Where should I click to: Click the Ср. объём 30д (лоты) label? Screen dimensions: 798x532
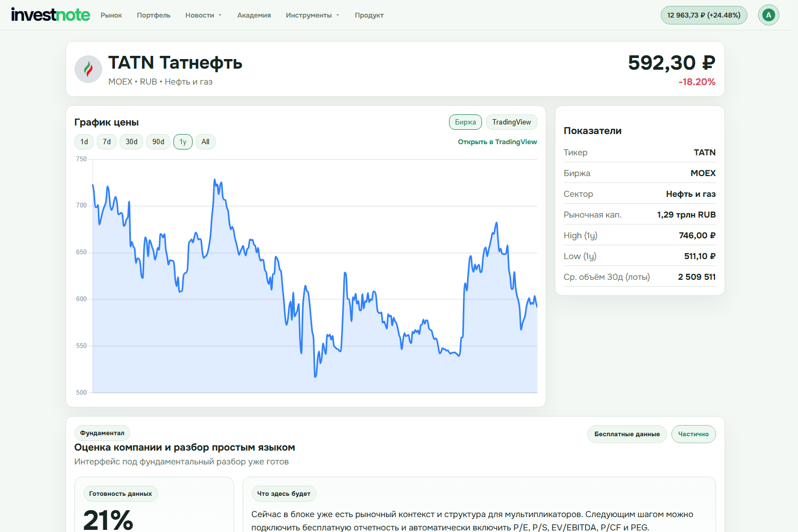606,277
